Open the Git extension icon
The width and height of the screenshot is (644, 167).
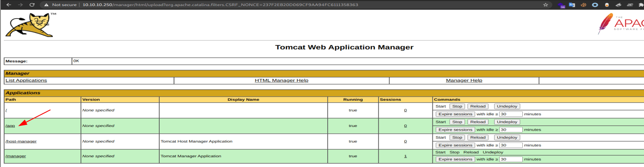click(630, 5)
